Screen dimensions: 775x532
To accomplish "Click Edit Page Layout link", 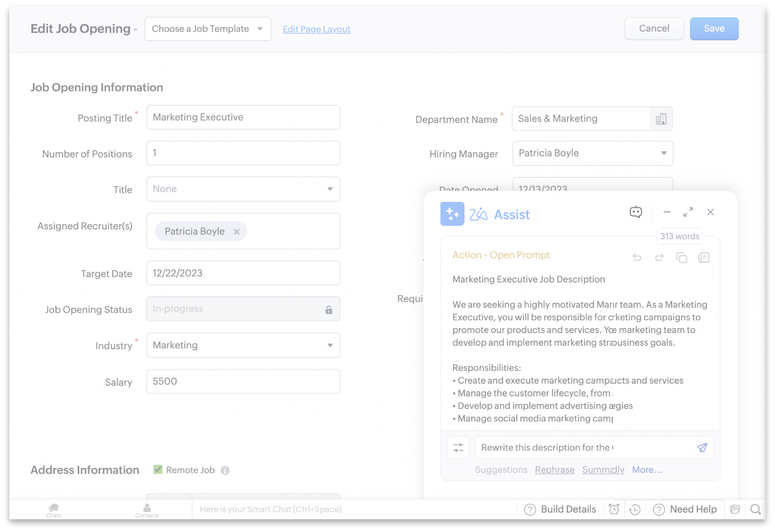I will (316, 29).
